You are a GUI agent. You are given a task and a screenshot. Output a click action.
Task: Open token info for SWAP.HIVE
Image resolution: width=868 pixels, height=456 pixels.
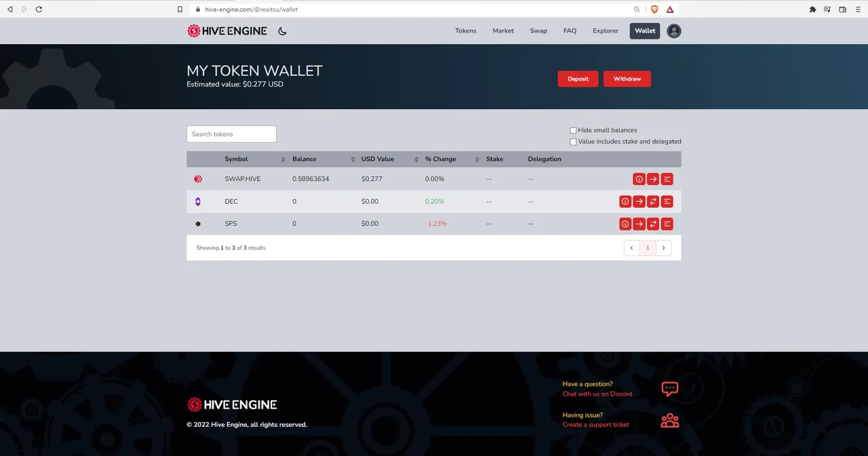pyautogui.click(x=639, y=179)
